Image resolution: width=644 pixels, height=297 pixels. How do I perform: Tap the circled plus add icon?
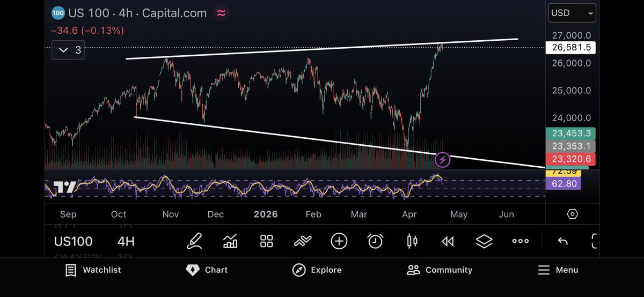coord(339,241)
